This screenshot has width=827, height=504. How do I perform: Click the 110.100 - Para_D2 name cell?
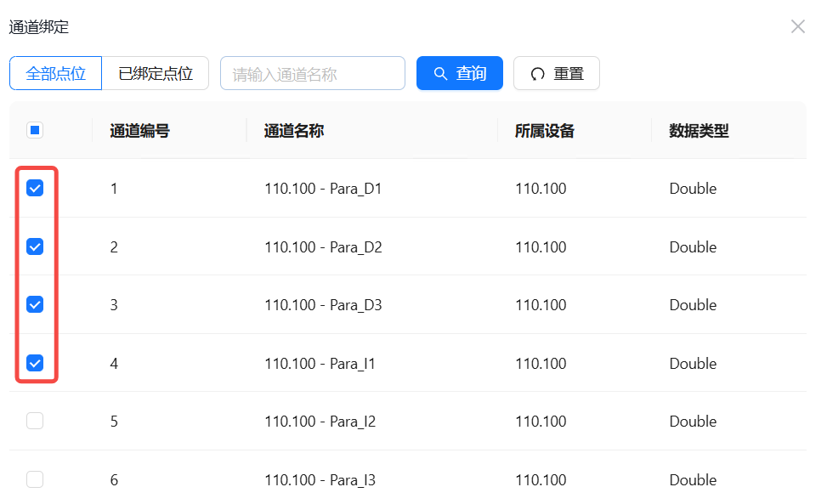[323, 247]
